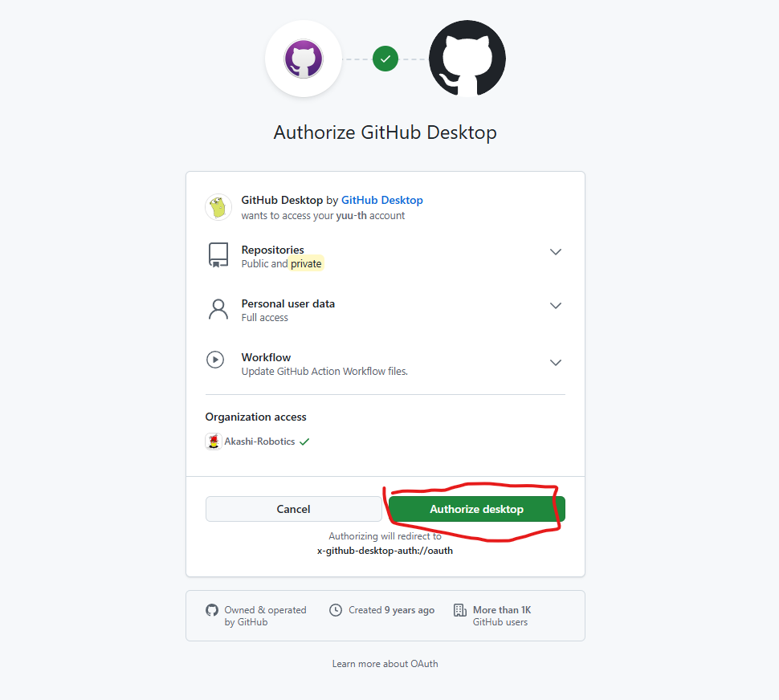Click the clock icon beside Created 9 years ago
This screenshot has width=779, height=700.
pos(336,610)
